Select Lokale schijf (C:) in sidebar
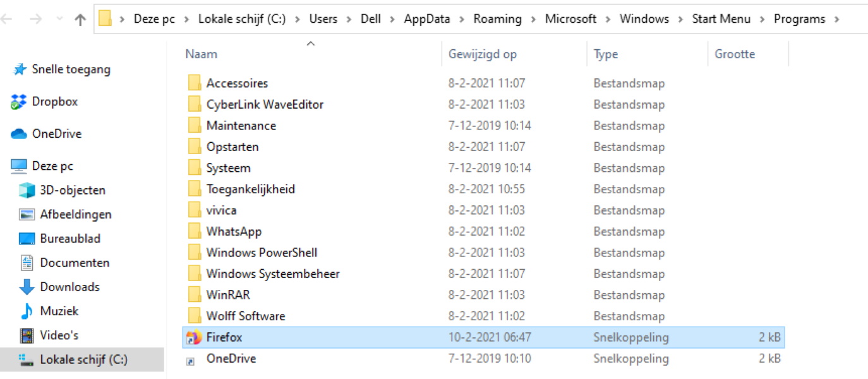Image resolution: width=868 pixels, height=379 pixels. click(83, 359)
